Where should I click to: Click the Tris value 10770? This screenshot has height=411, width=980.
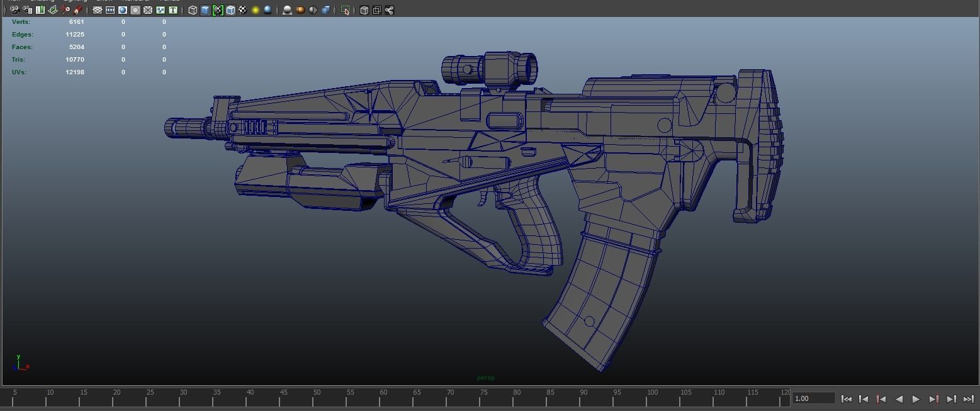tap(75, 59)
